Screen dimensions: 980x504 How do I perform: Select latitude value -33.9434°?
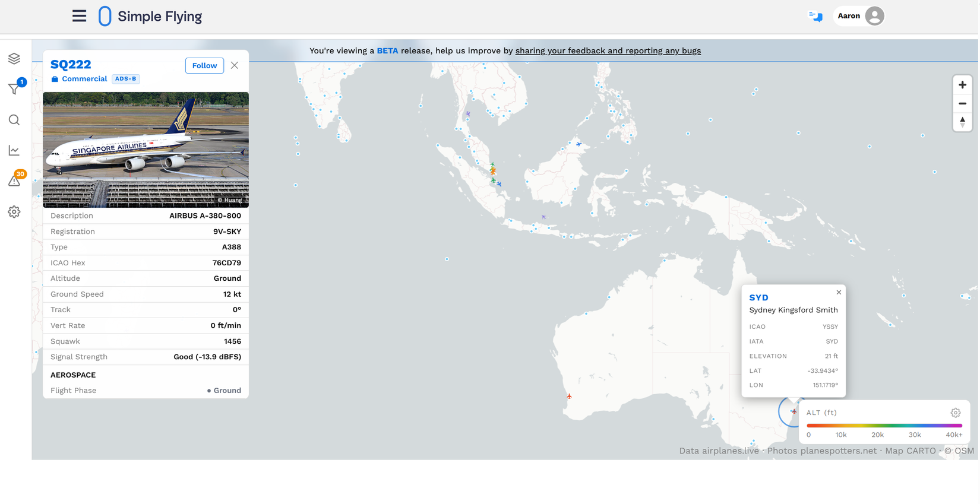point(822,370)
